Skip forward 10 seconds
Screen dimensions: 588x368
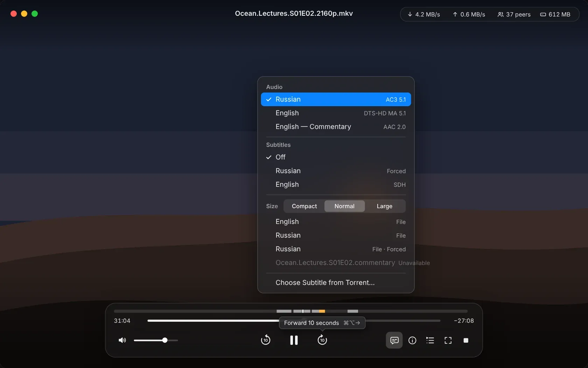322,340
